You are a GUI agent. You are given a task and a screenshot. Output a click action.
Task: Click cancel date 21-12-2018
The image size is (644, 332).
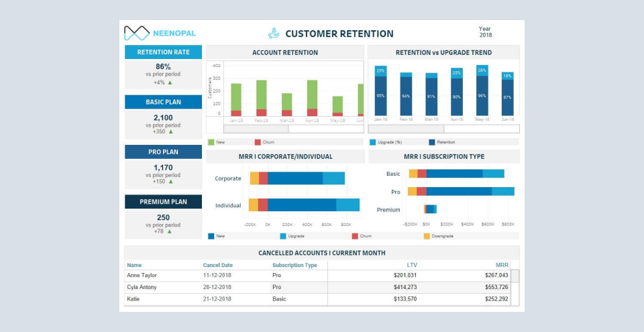pyautogui.click(x=217, y=299)
